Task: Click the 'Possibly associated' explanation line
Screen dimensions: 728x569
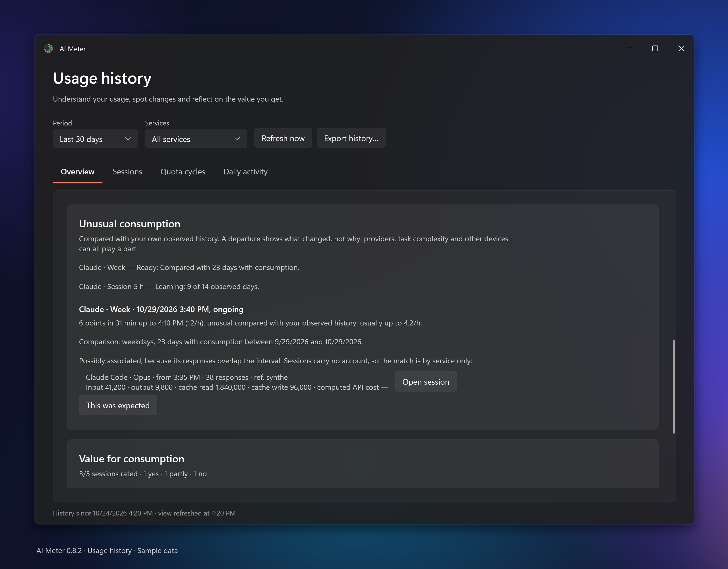Action: 276,360
